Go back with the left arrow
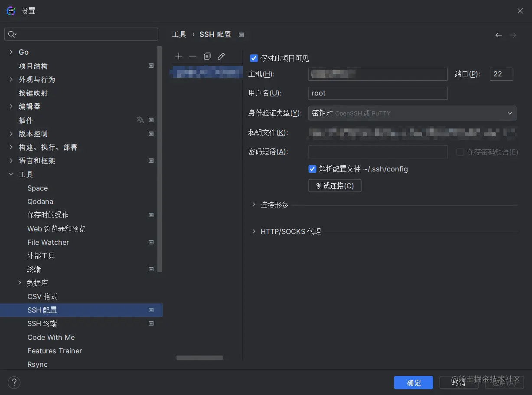Screen dimensions: 532x395 (499, 35)
